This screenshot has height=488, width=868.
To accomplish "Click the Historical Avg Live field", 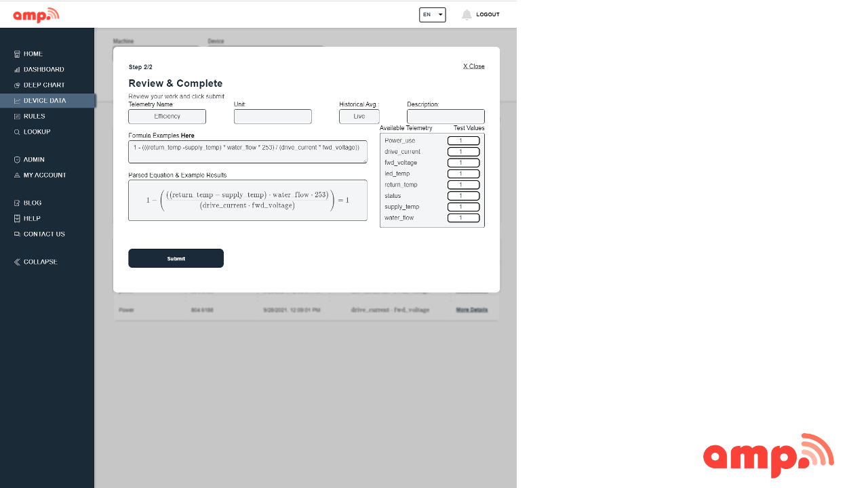I will 359,117.
